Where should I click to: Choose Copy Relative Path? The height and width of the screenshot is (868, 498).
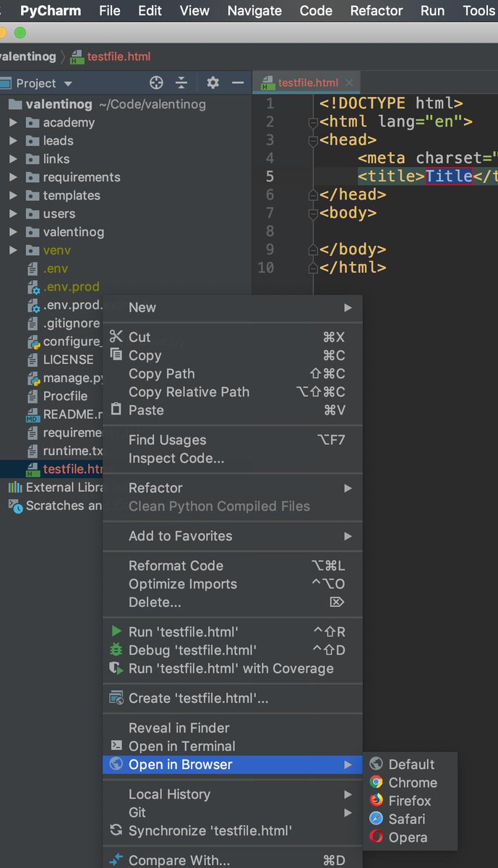click(233, 391)
